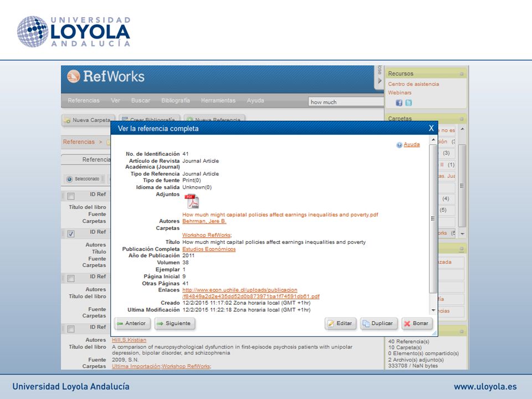The width and height of the screenshot is (532, 399).
Task: Tick the first ID Ref checkbox above Título del libro
Action: [70, 196]
